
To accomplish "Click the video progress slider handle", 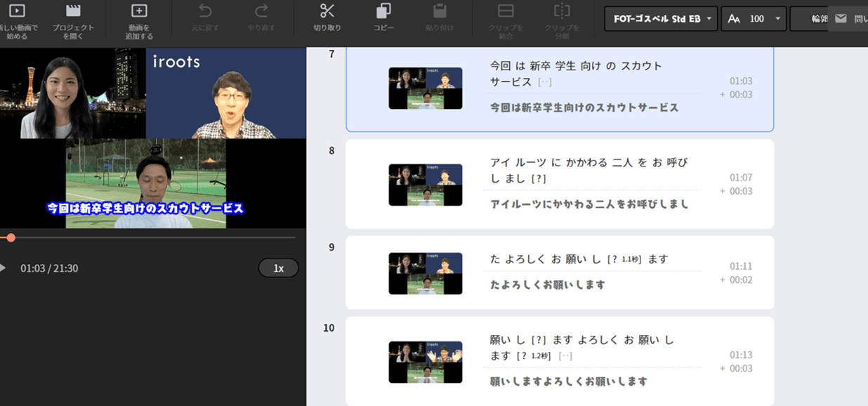I will click(x=11, y=238).
